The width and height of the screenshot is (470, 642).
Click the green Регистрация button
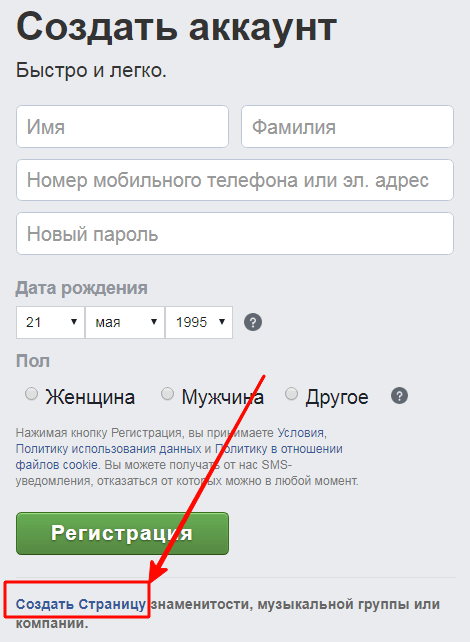tap(122, 533)
